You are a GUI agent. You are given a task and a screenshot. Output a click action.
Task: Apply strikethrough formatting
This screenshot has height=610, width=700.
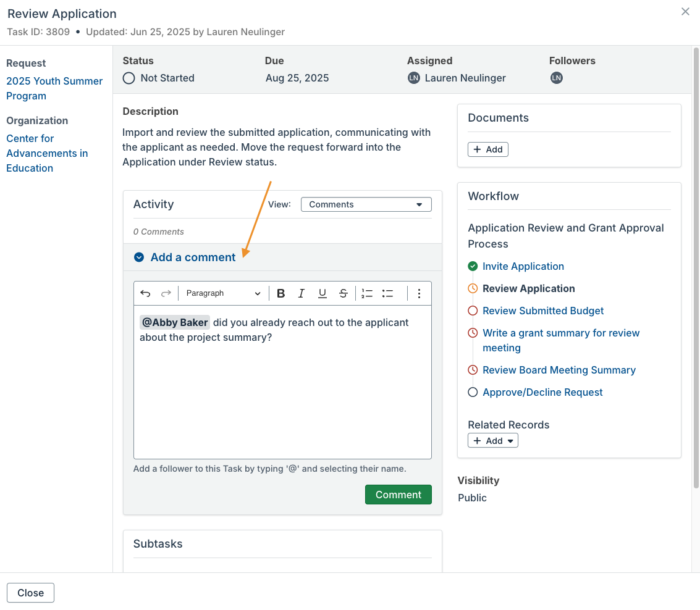tap(343, 293)
